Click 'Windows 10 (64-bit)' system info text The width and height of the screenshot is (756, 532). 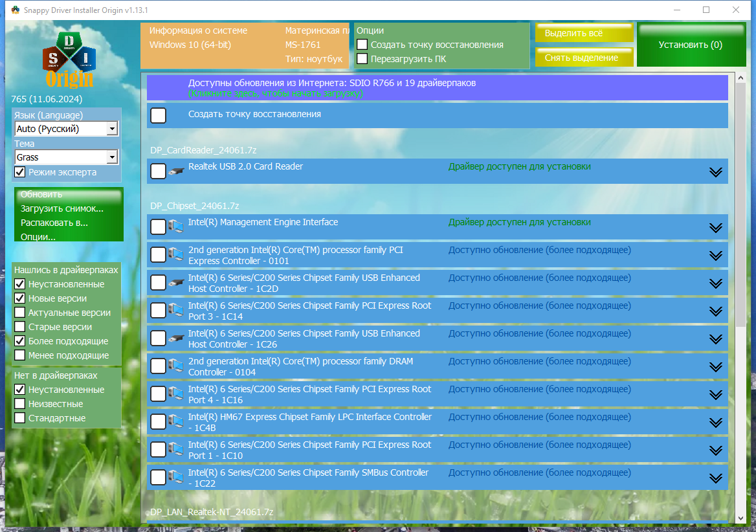point(190,45)
